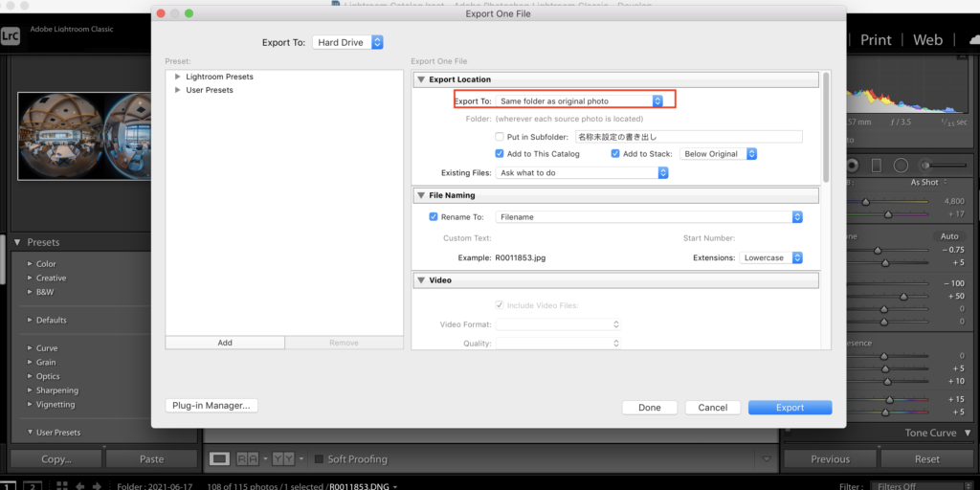
Task: Collapse the Export Location section
Action: [x=421, y=80]
